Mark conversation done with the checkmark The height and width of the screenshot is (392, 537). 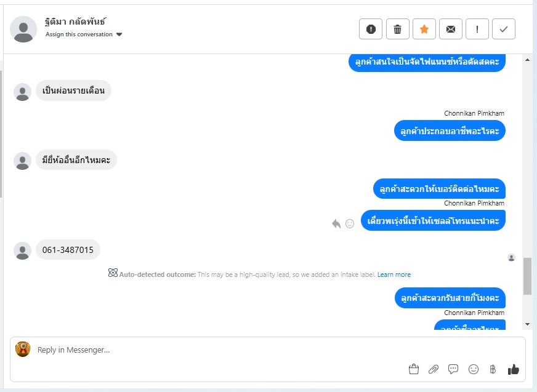pyautogui.click(x=504, y=29)
